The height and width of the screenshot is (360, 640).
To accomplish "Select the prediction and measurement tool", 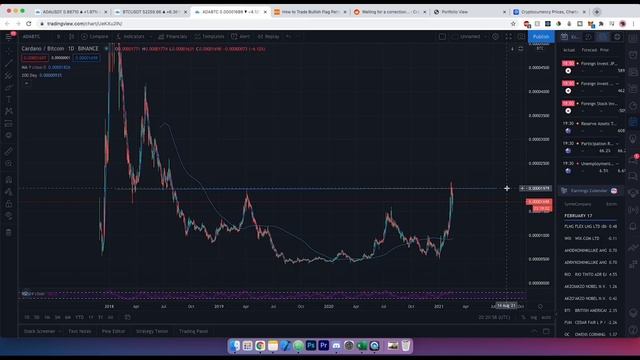I will coord(9,123).
